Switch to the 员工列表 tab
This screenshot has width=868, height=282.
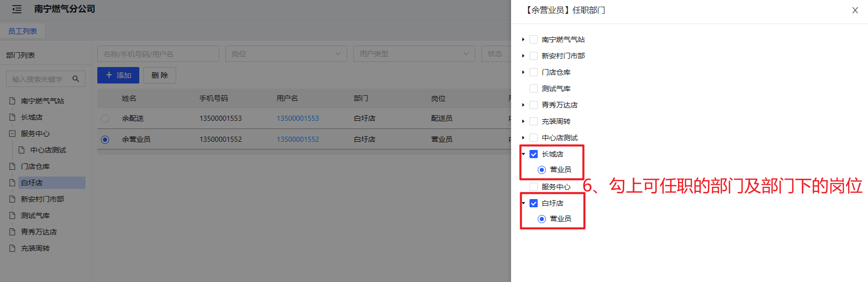tap(23, 31)
